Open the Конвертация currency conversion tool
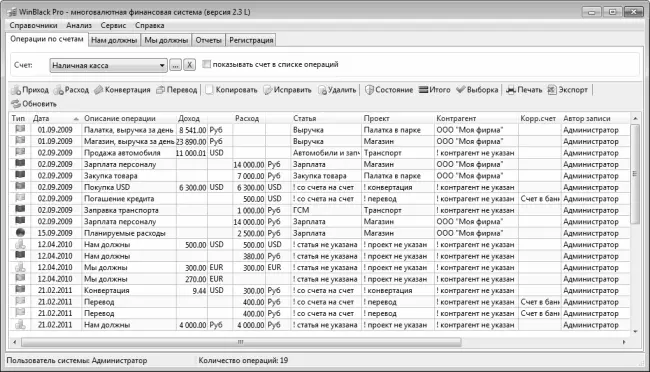This screenshot has height=372, width=650. click(122, 90)
